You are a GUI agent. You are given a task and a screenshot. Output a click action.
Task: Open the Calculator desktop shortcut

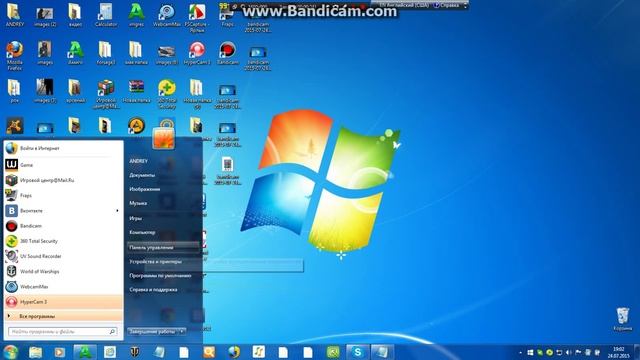106,15
